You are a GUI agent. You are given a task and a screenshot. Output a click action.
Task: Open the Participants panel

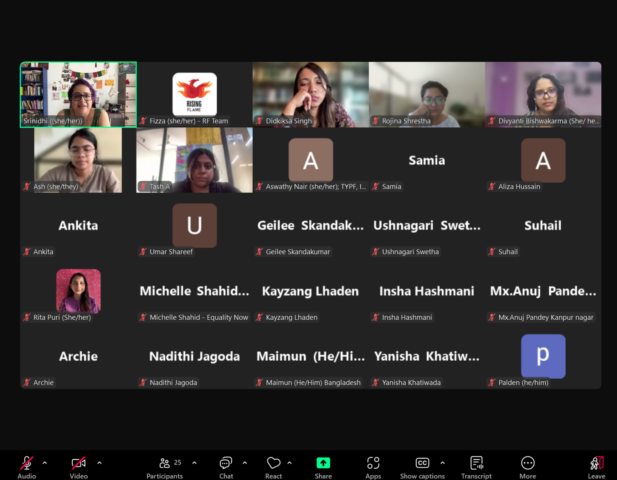pos(164,467)
